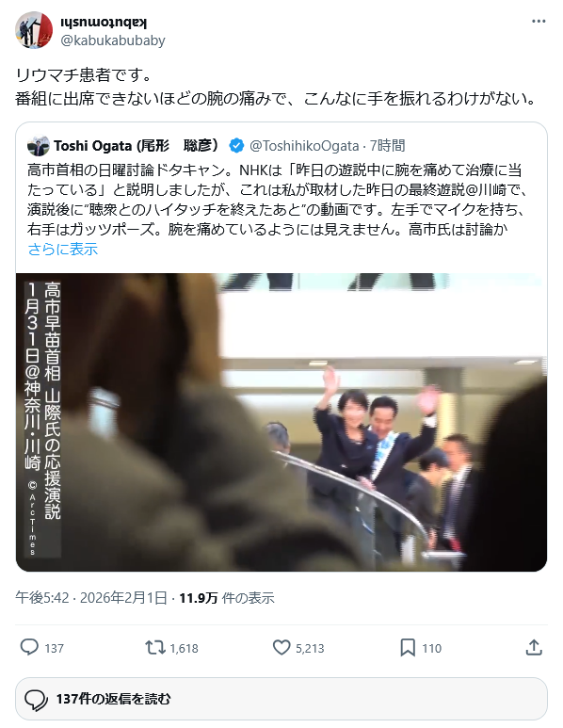Open the share upload icon

tap(534, 647)
